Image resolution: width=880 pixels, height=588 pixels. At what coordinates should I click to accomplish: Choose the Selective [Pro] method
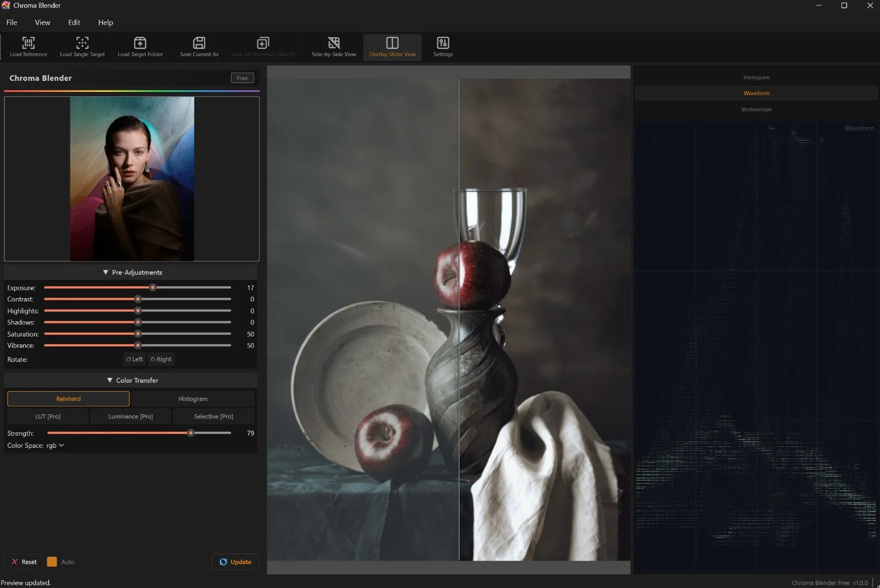213,416
